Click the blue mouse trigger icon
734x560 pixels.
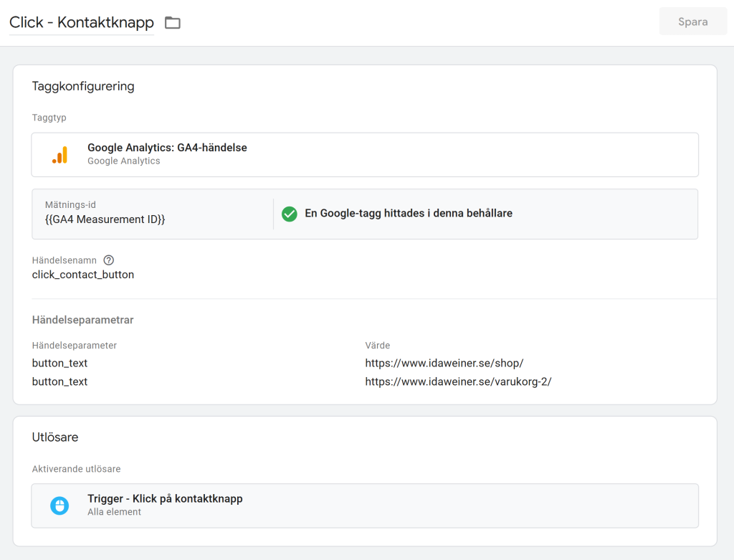(x=59, y=506)
